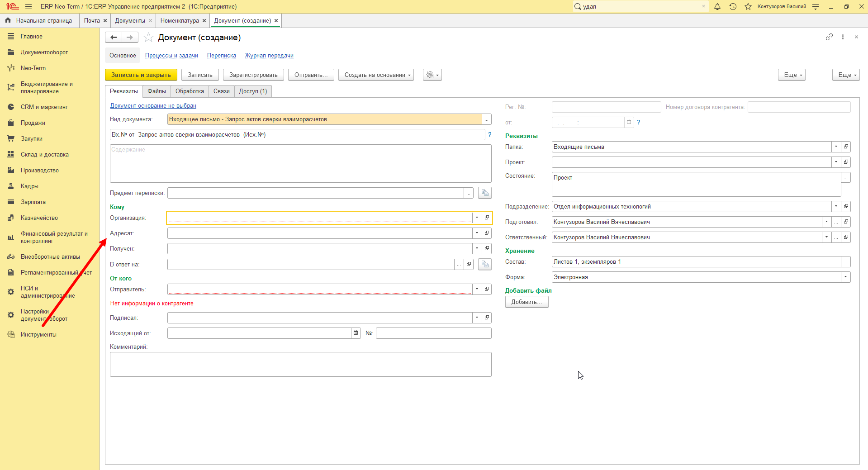The image size is (868, 470).
Task: Click the Зарегистрировать button
Action: click(x=253, y=75)
